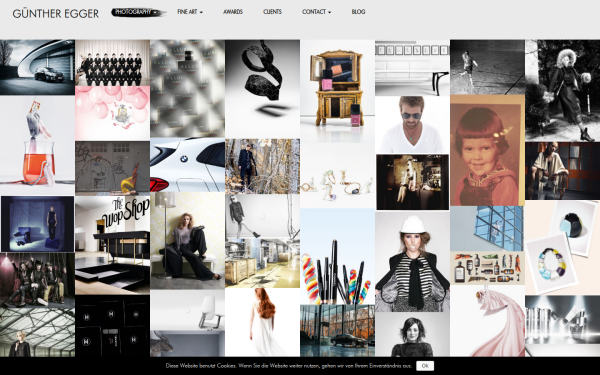View the group under pink lamp photo
This screenshot has width=600, height=375.
tap(37, 280)
